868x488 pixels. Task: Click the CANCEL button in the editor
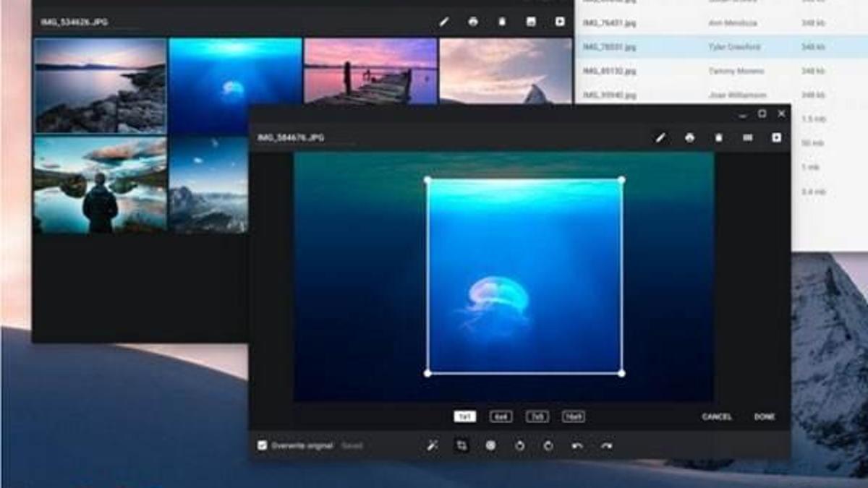(x=717, y=417)
